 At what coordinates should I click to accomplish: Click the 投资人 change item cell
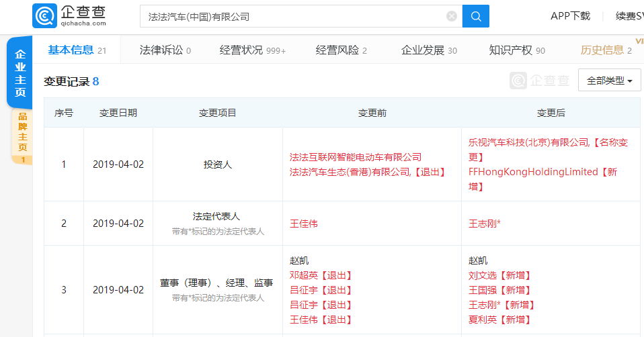point(217,164)
